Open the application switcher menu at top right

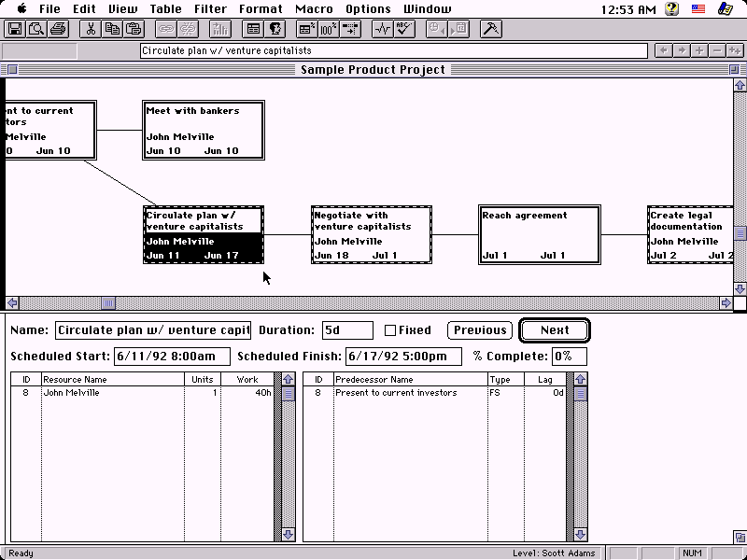pos(725,8)
